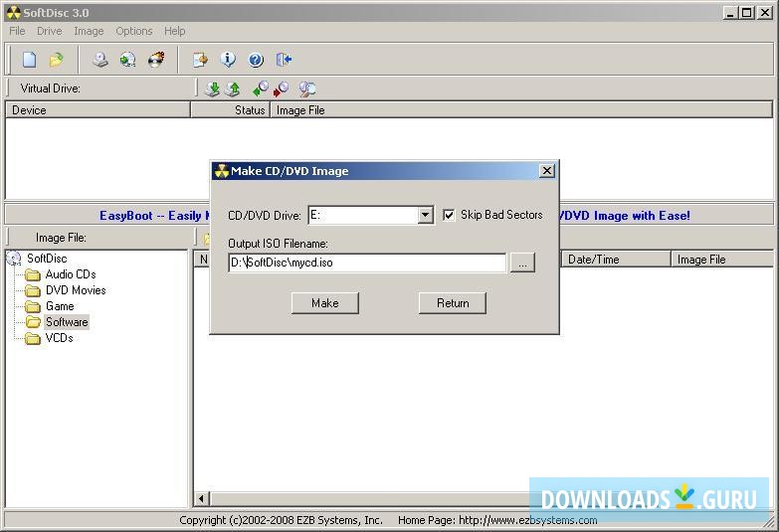Toggle the Skip Bad Sectors checkbox
Viewport: 779px width, 532px height.
449,215
